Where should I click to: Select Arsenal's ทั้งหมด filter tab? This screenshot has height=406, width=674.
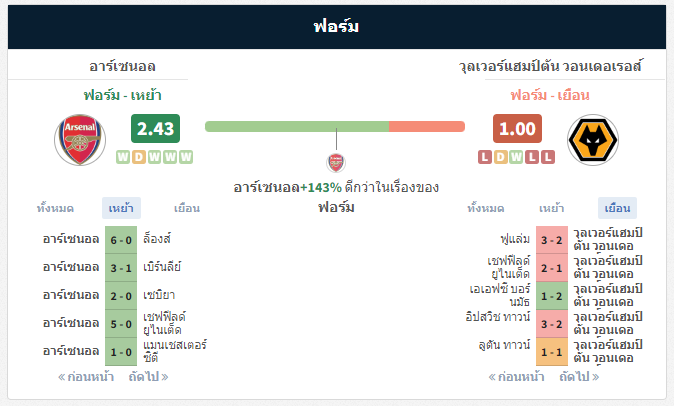[55, 208]
